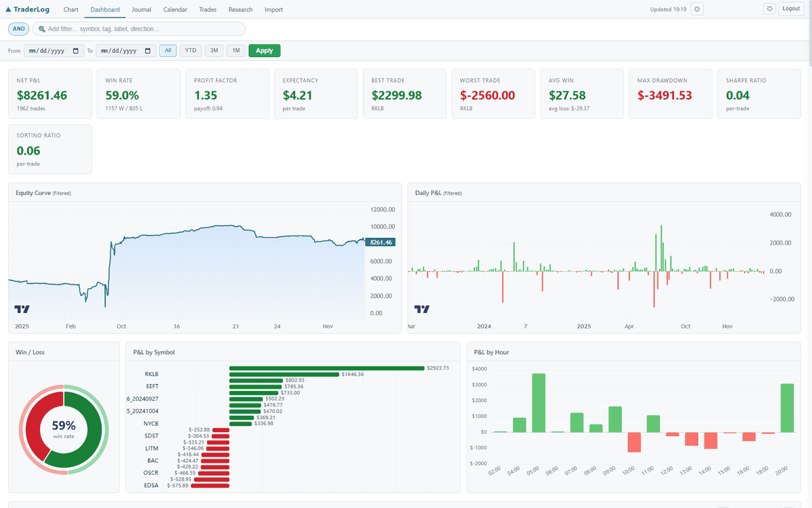Open the calendar picker in the To date field

click(148, 50)
